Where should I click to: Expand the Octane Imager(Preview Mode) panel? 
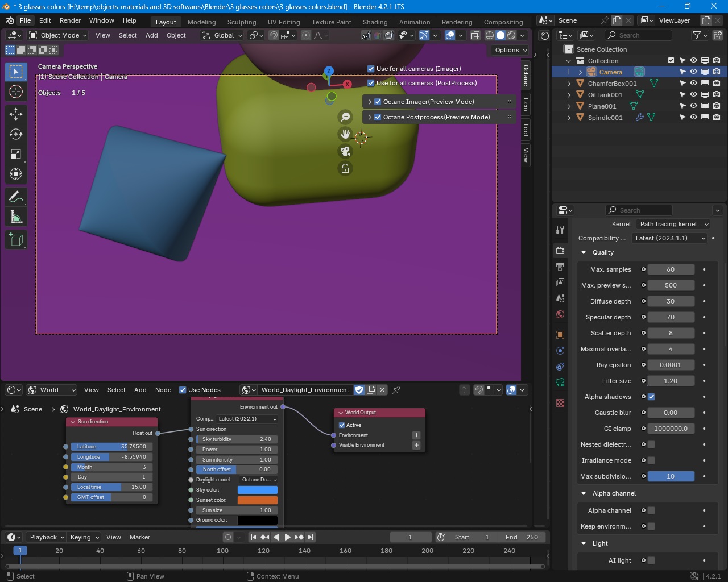point(370,102)
